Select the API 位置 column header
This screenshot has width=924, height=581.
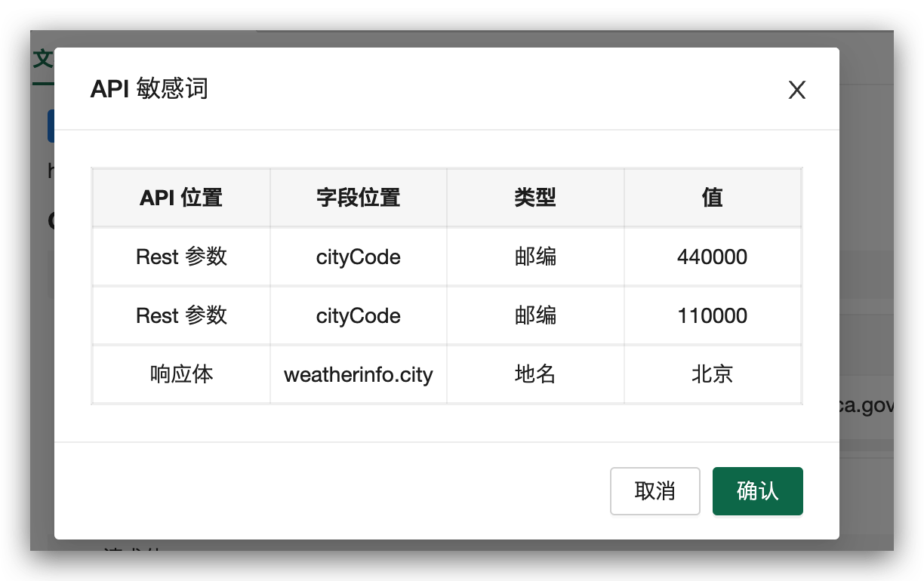(x=180, y=197)
